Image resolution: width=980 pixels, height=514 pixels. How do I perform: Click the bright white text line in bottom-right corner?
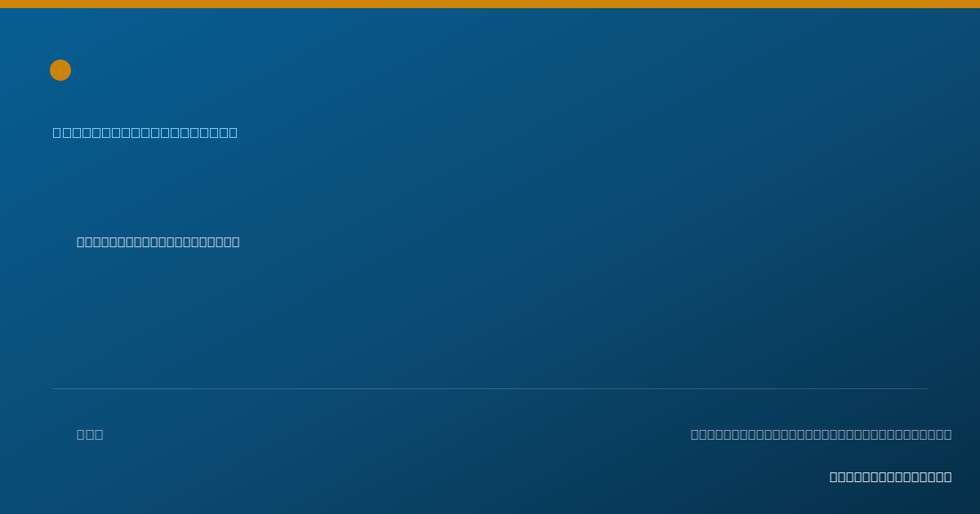click(891, 476)
